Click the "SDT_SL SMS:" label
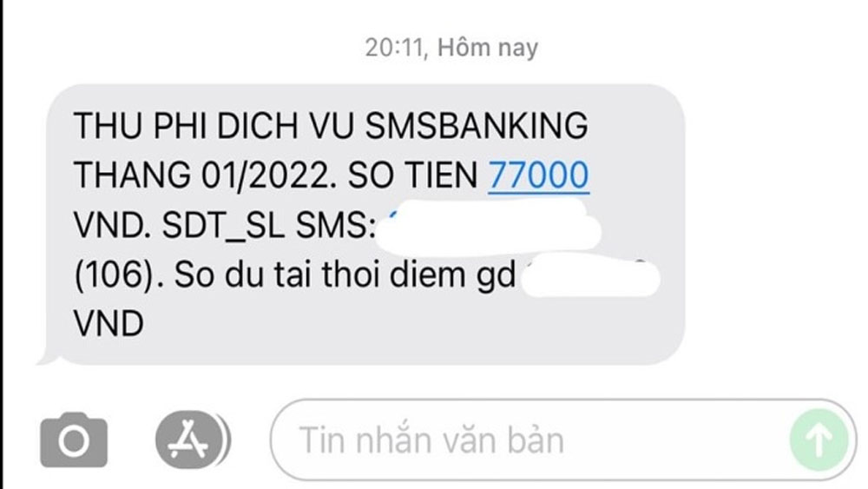 point(269,226)
